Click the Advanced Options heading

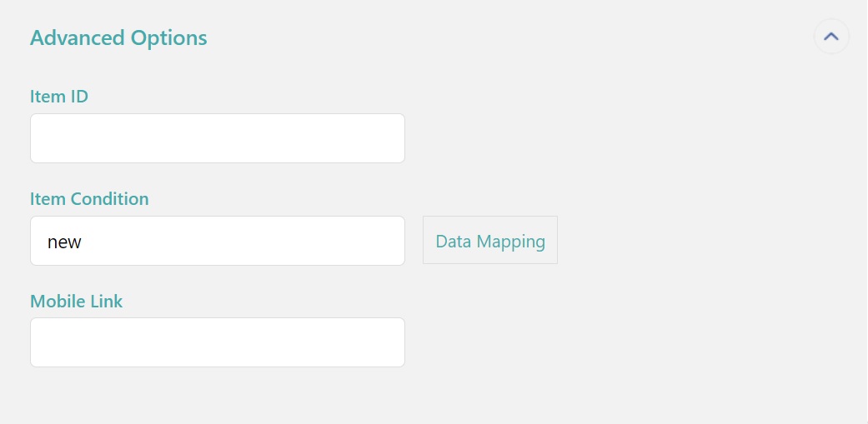[118, 37]
